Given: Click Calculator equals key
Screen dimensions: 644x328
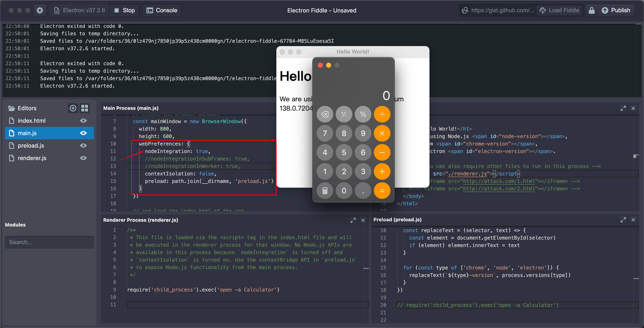Looking at the screenshot, I should click(382, 191).
